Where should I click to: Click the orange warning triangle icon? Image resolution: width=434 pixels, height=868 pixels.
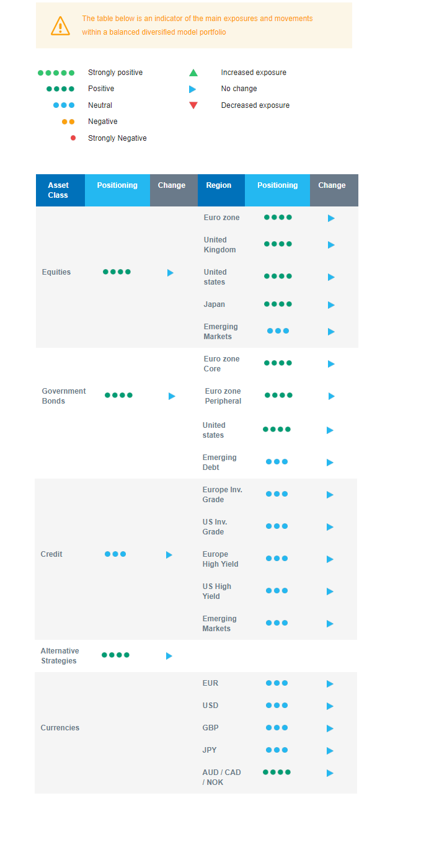click(60, 25)
